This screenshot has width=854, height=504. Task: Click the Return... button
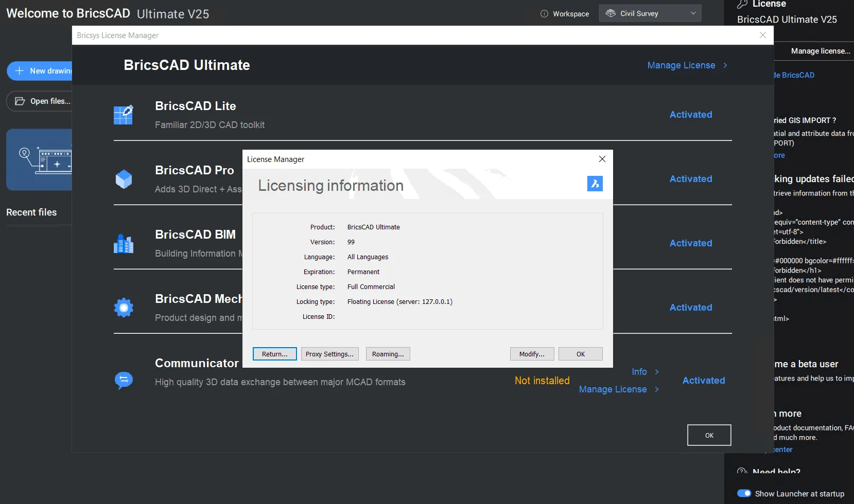(275, 354)
